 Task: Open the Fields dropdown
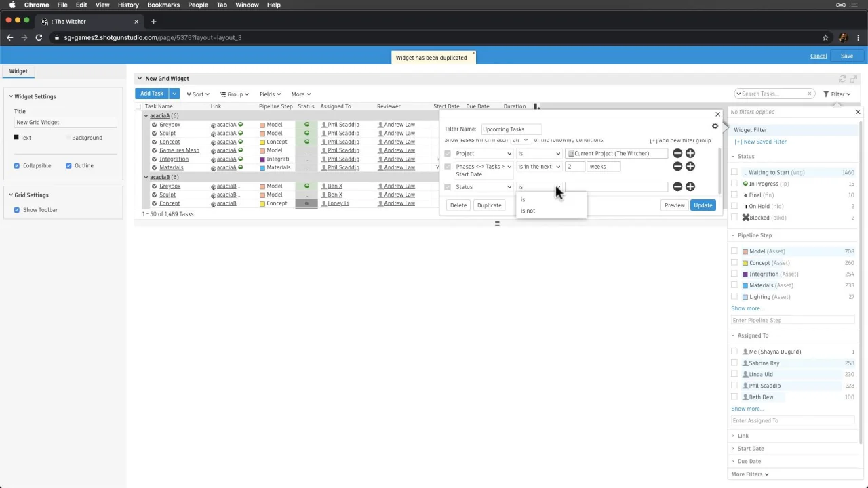tap(270, 94)
